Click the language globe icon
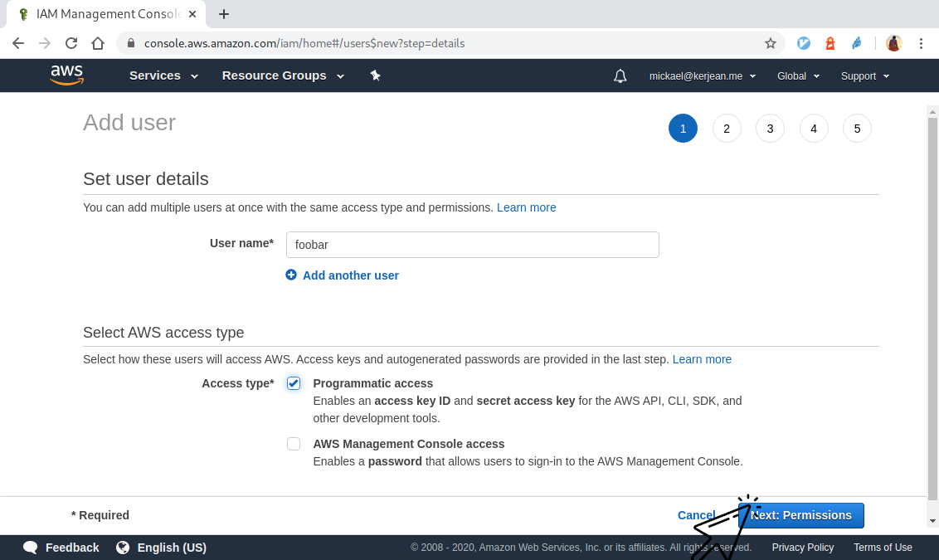 [123, 548]
